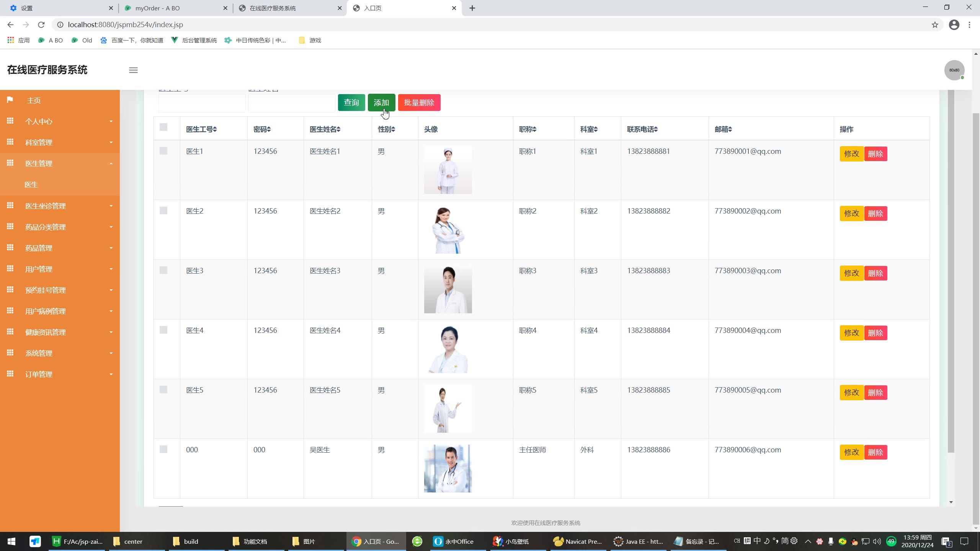The height and width of the screenshot is (551, 980).
Task: Click grid icon next to 科室管理
Action: tap(10, 142)
